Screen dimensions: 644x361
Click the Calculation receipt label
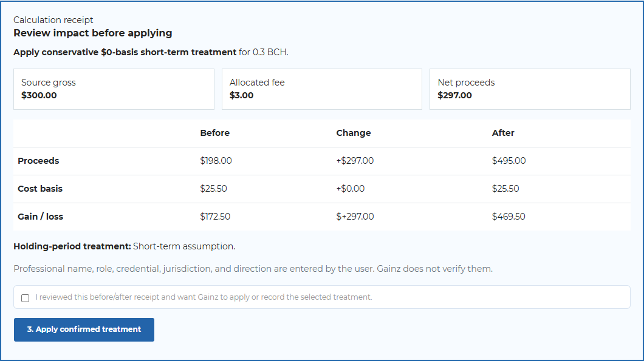[x=53, y=20]
